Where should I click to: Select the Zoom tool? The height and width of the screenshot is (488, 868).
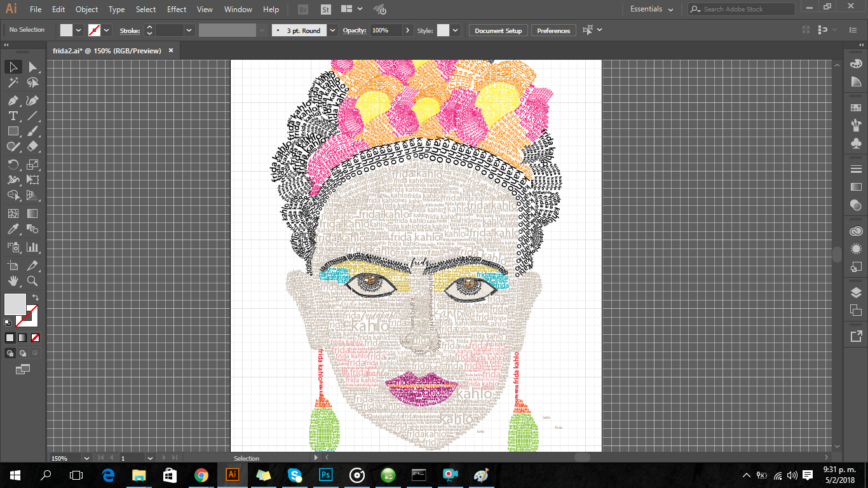click(x=32, y=281)
